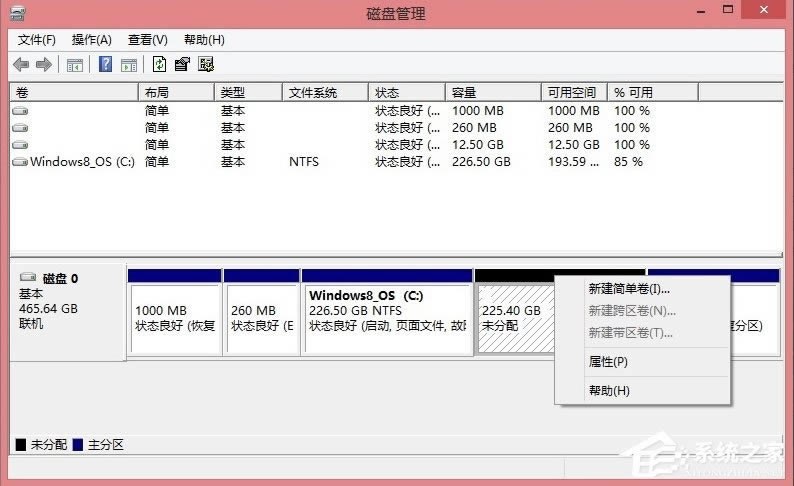Select the 260 MB volume drive icon
794x486 pixels.
coord(20,128)
